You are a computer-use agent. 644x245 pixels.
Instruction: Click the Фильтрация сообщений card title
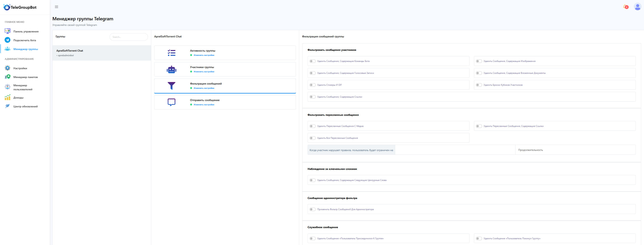[206, 84]
